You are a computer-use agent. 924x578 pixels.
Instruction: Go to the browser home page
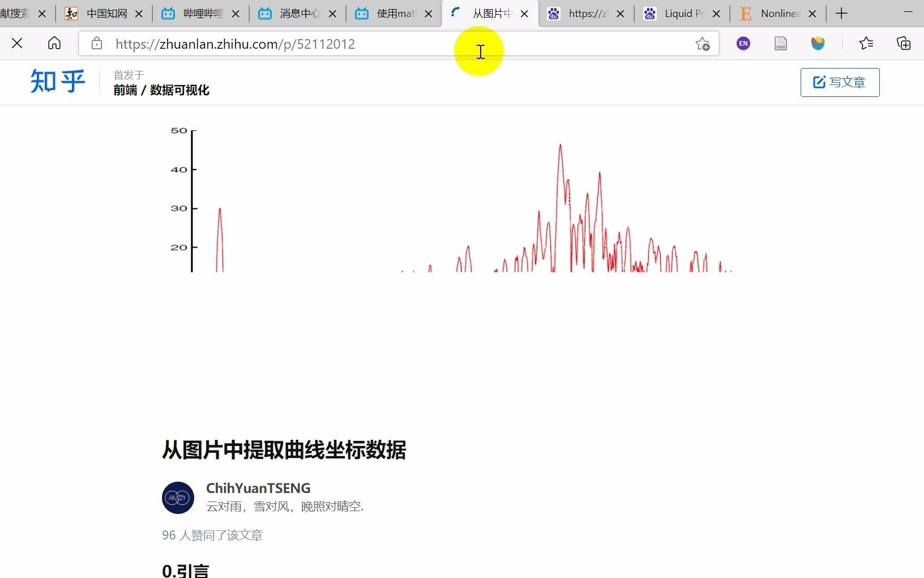coord(54,43)
